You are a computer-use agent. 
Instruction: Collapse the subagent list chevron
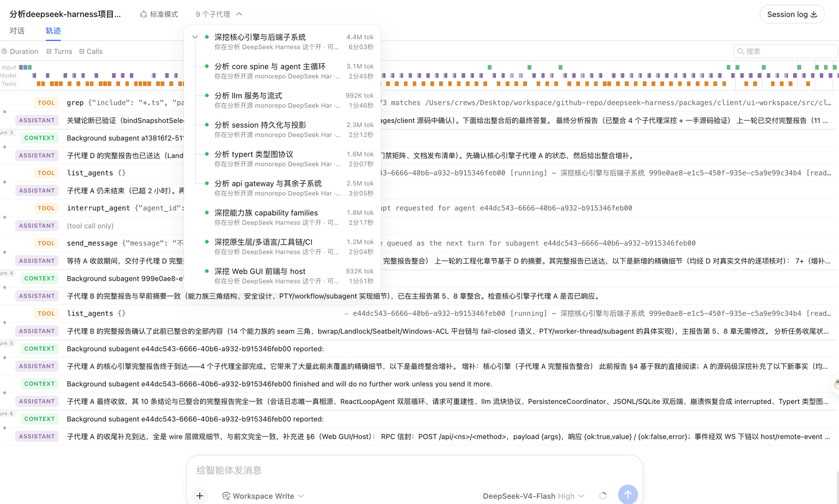click(x=195, y=37)
